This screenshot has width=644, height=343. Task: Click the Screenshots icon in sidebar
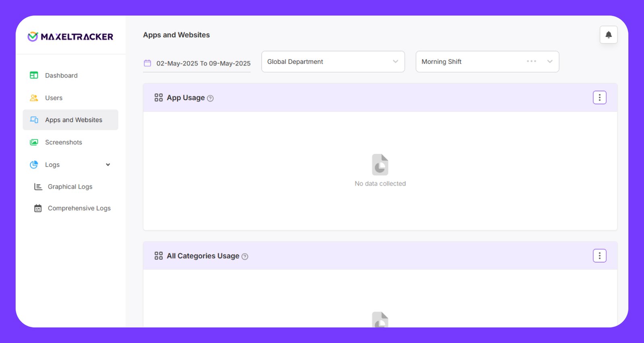point(34,142)
